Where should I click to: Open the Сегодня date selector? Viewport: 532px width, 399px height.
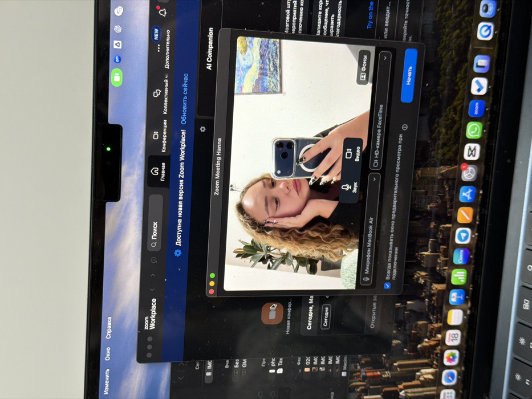click(x=326, y=317)
